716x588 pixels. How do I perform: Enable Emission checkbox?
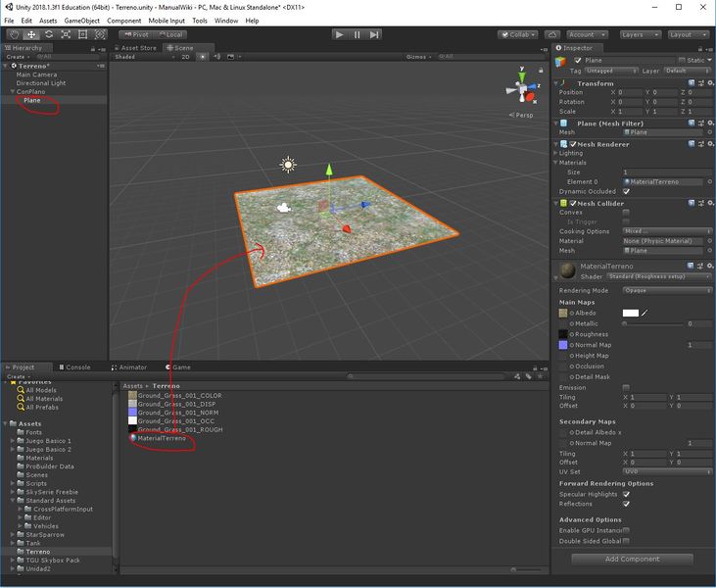click(x=626, y=387)
